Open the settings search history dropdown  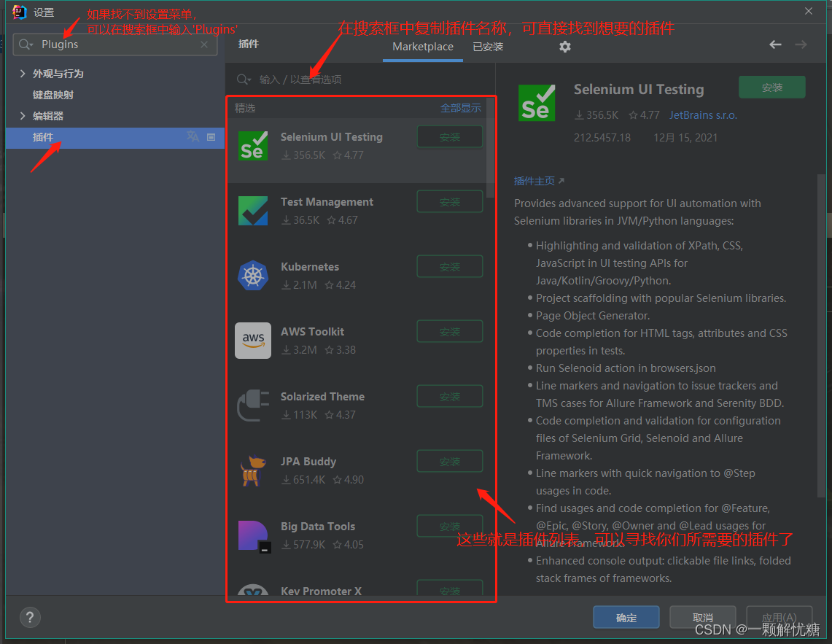pos(26,44)
